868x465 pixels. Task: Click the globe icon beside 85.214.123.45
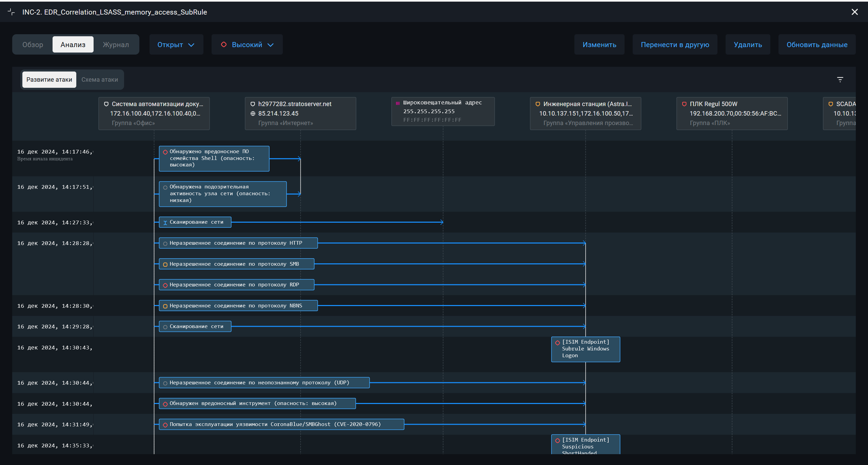253,114
